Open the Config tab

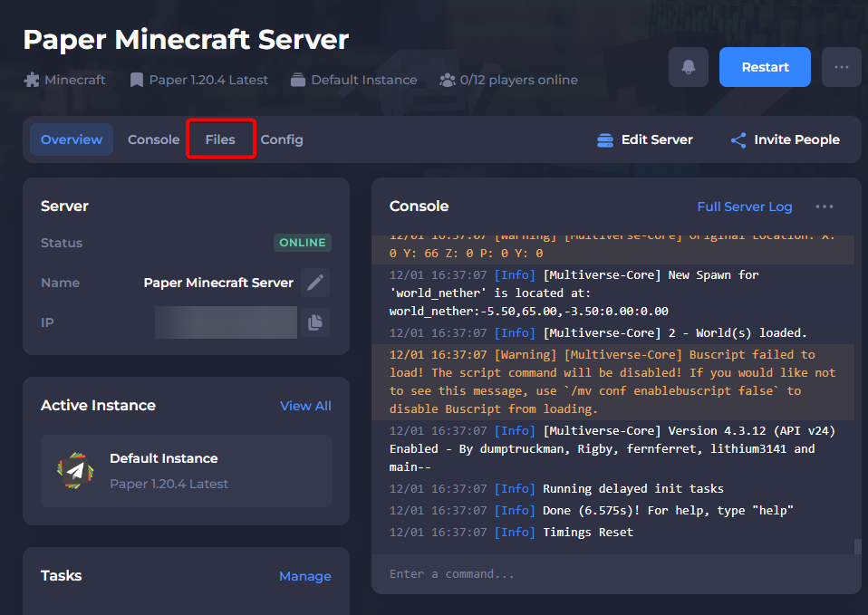282,139
